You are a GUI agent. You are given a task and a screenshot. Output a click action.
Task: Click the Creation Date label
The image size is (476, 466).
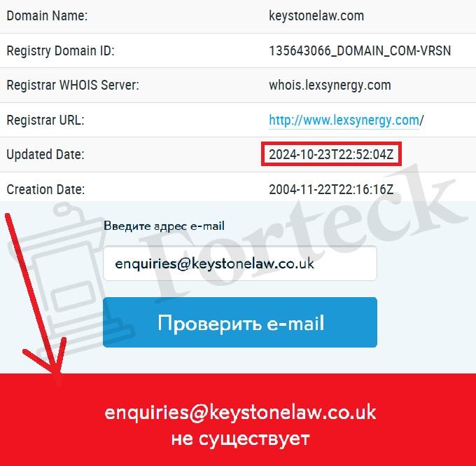point(45,189)
